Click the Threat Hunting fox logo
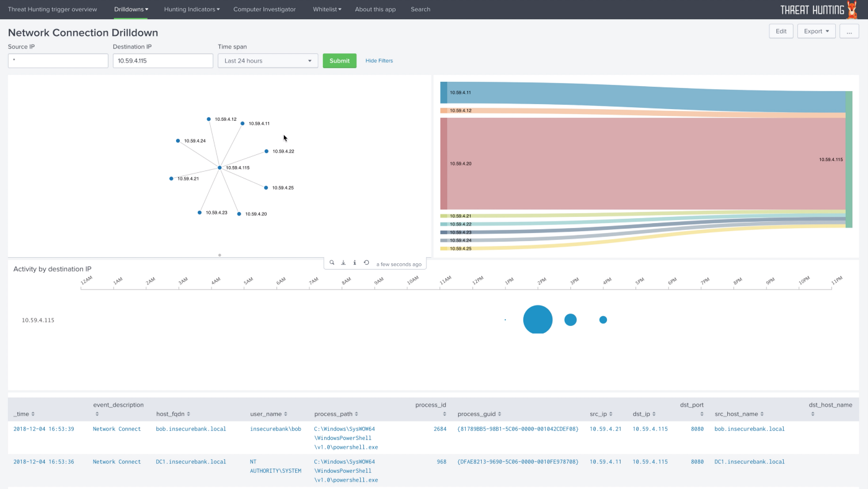 (852, 9)
